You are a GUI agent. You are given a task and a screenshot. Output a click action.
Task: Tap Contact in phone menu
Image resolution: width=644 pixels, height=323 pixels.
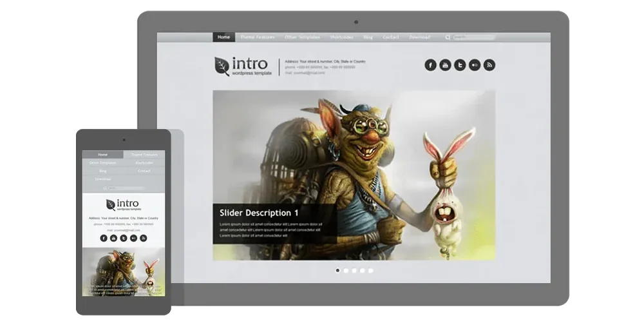(x=144, y=171)
